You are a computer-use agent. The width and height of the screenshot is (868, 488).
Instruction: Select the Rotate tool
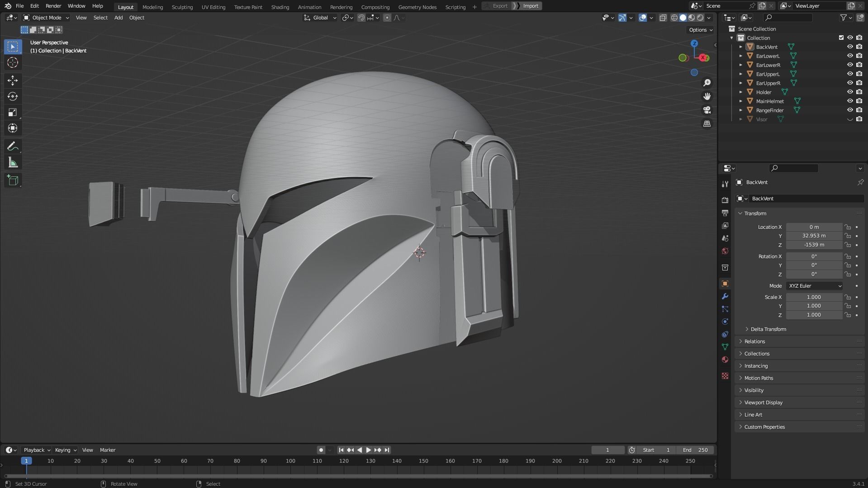pos(13,96)
